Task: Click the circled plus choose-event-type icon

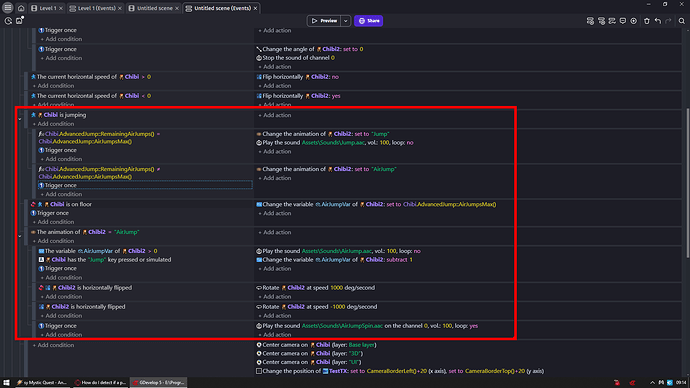Action: pos(633,21)
